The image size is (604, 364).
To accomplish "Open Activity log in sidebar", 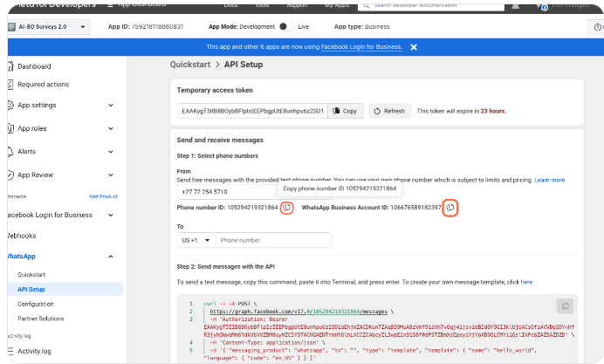I will pyautogui.click(x=34, y=351).
